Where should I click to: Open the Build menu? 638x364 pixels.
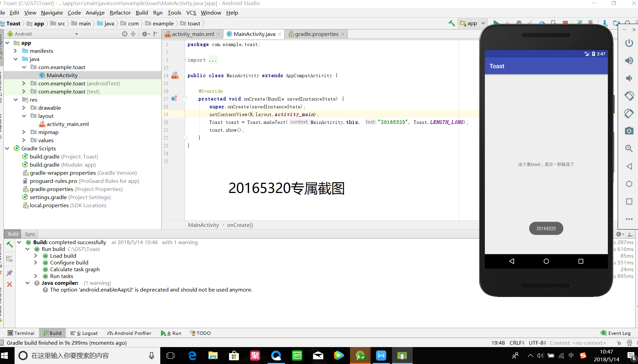click(142, 13)
